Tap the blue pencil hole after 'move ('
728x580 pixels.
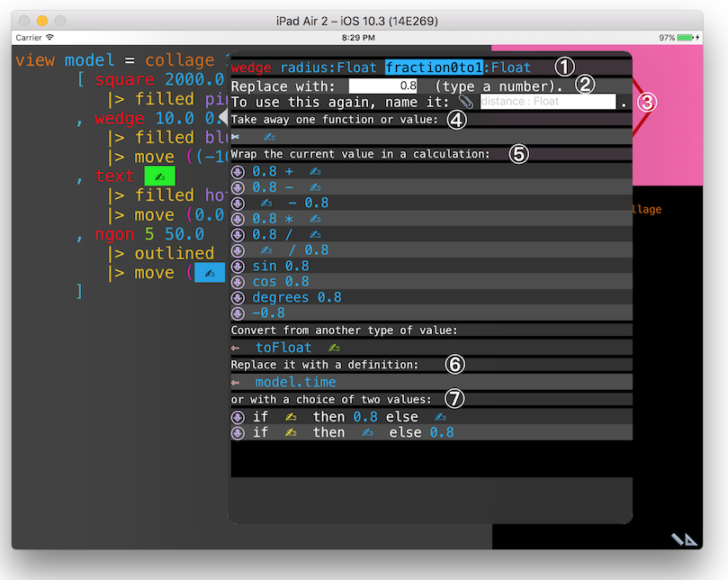210,272
